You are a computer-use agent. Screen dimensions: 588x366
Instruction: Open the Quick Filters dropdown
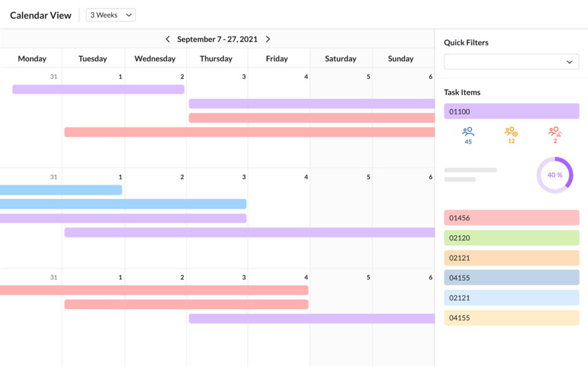point(511,61)
